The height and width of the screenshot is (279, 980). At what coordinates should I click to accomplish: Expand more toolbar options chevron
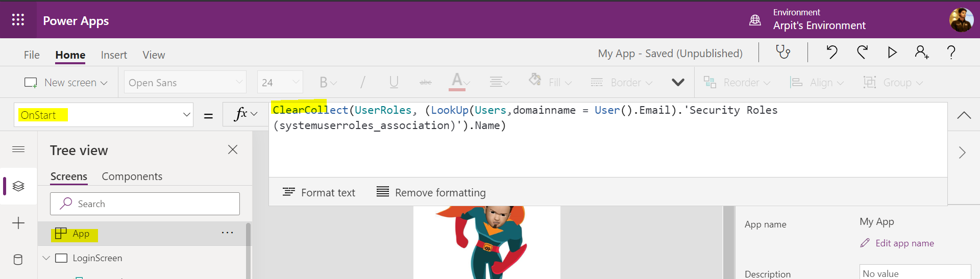pyautogui.click(x=678, y=82)
